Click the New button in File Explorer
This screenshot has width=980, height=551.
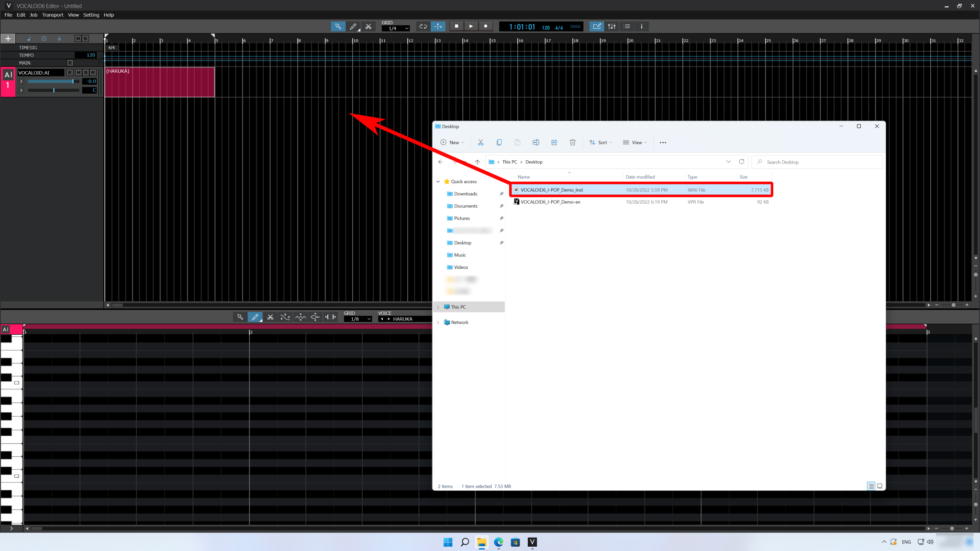(x=452, y=142)
